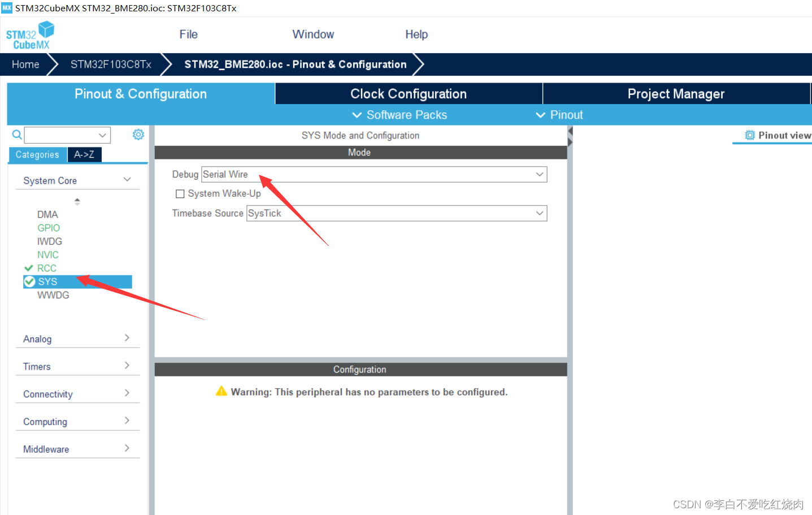Select GPIO in System Core
This screenshot has width=812, height=515.
click(x=49, y=228)
